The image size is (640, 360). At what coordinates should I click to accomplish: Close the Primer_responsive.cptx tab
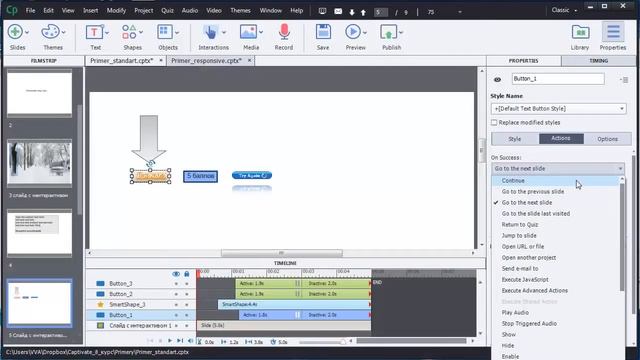click(249, 60)
